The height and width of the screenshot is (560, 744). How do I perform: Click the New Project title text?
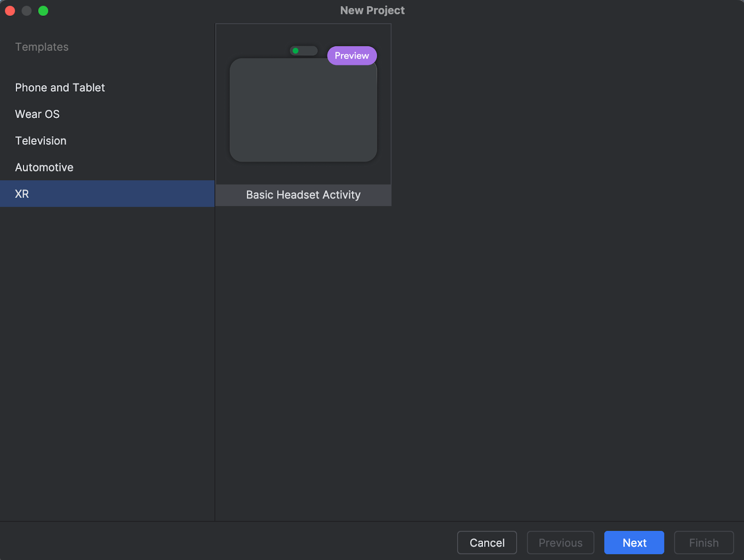[x=372, y=10]
